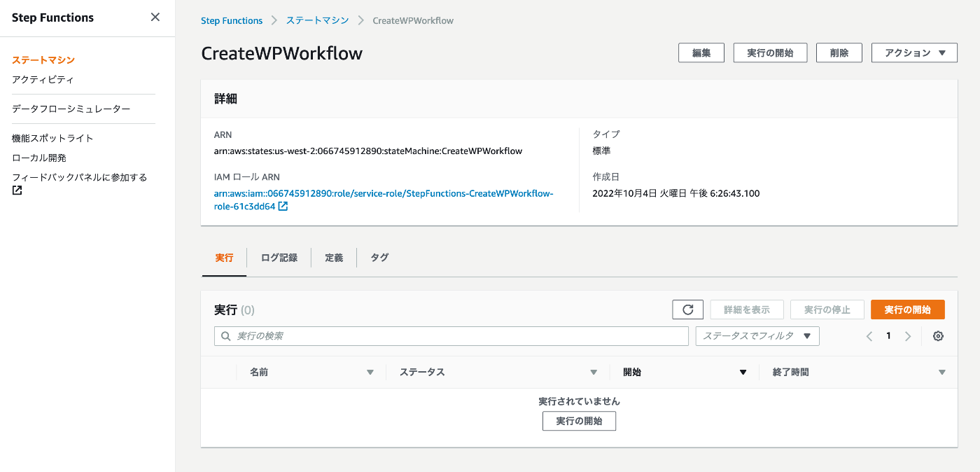Open the table preferences gear icon
Screen dimensions: 980x472
pyautogui.click(x=938, y=336)
